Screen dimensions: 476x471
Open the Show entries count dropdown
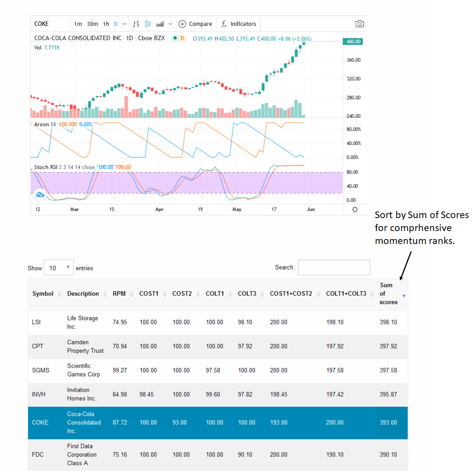pyautogui.click(x=58, y=268)
